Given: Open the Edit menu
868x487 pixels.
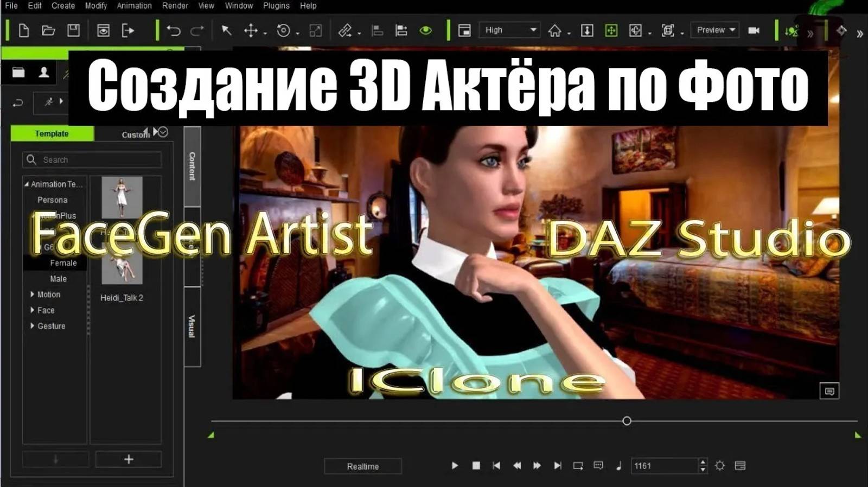Looking at the screenshot, I should pos(35,5).
